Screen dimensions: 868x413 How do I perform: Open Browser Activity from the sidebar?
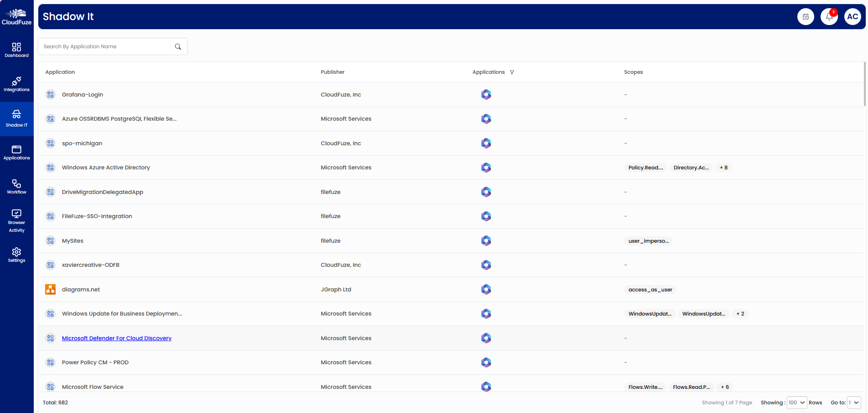(16, 220)
